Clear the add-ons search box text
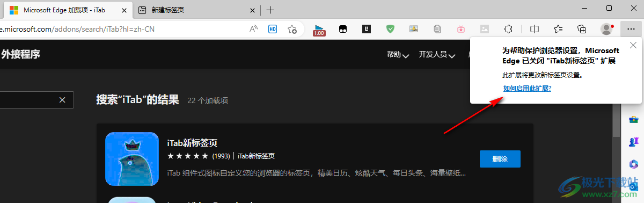This screenshot has height=203, width=644. pyautogui.click(x=62, y=99)
